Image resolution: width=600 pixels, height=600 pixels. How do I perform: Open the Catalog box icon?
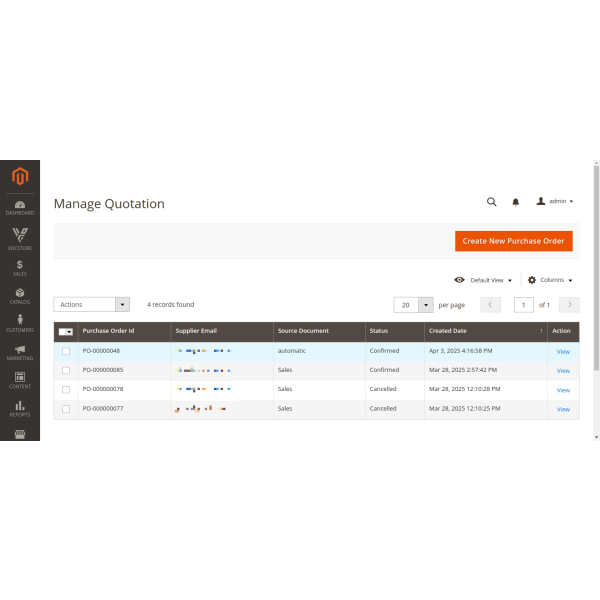[x=19, y=295]
